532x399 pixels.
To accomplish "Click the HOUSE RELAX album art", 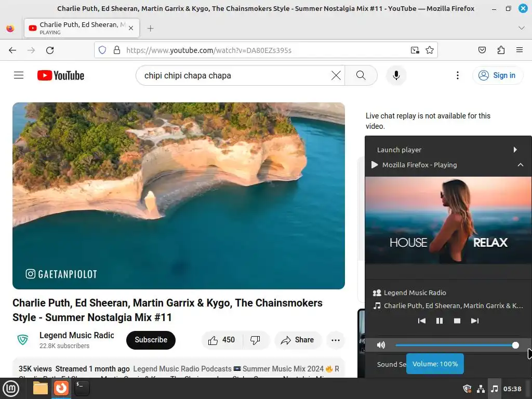I will [448, 220].
